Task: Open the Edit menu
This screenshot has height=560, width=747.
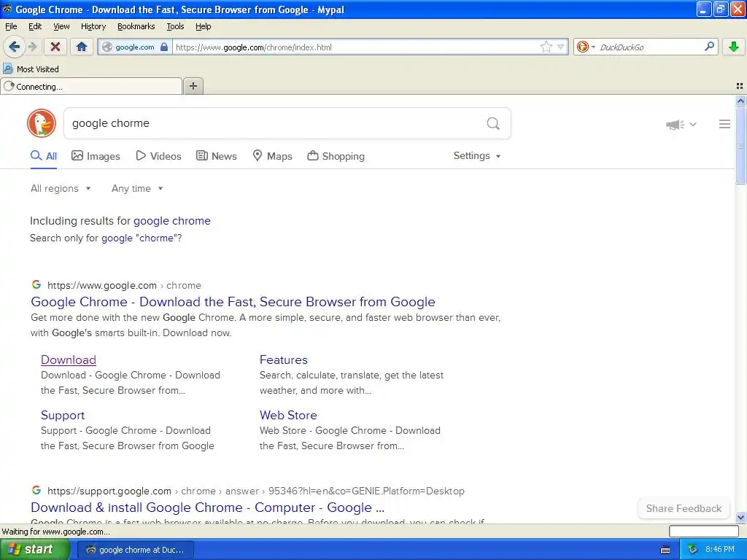Action: 35,26
